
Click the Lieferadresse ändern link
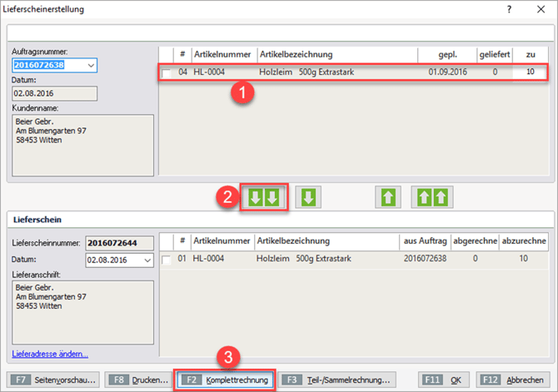coord(50,354)
